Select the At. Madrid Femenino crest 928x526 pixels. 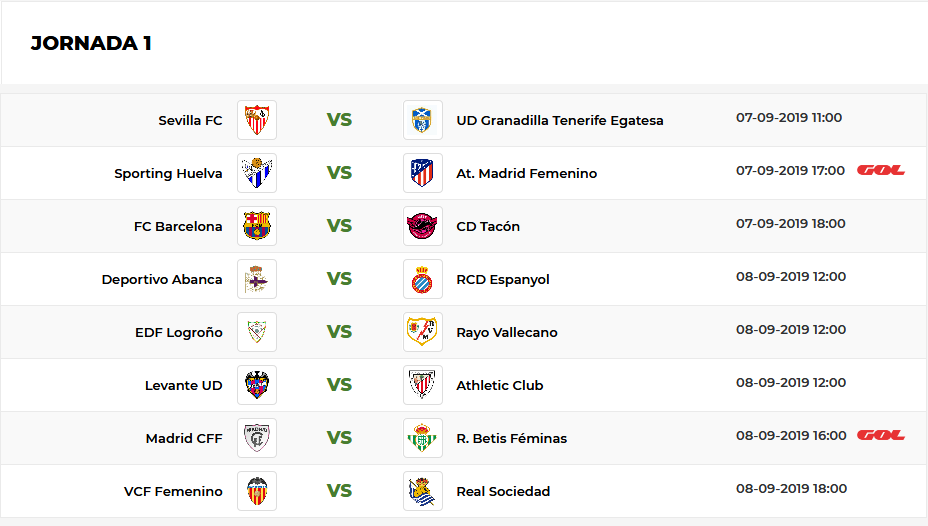[x=423, y=173]
